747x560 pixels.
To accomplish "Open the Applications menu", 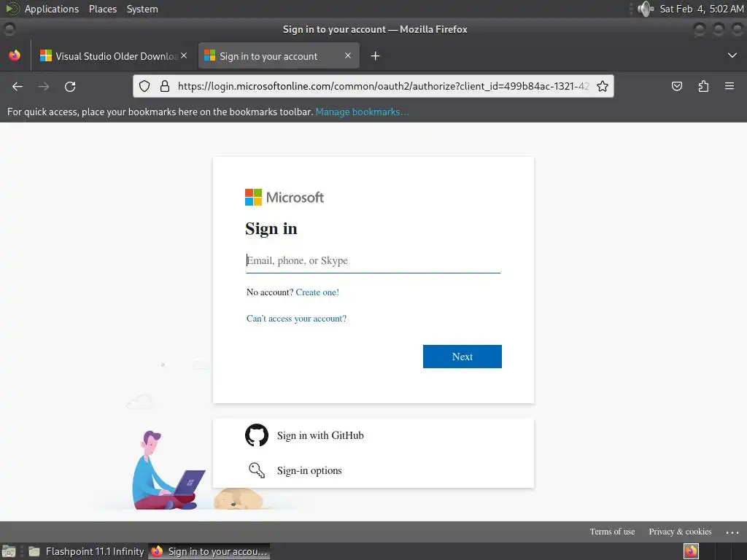I will coord(52,9).
